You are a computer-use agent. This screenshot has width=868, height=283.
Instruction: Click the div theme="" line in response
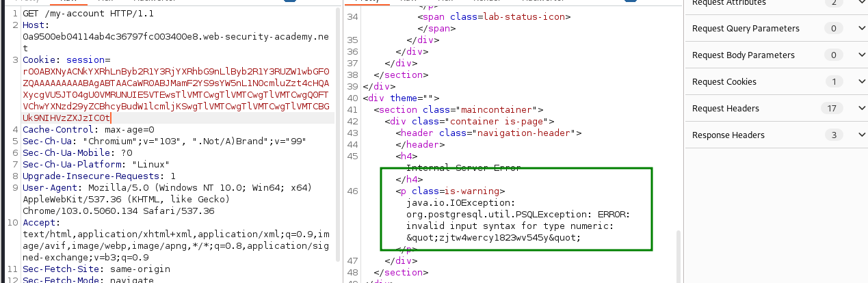pos(401,98)
